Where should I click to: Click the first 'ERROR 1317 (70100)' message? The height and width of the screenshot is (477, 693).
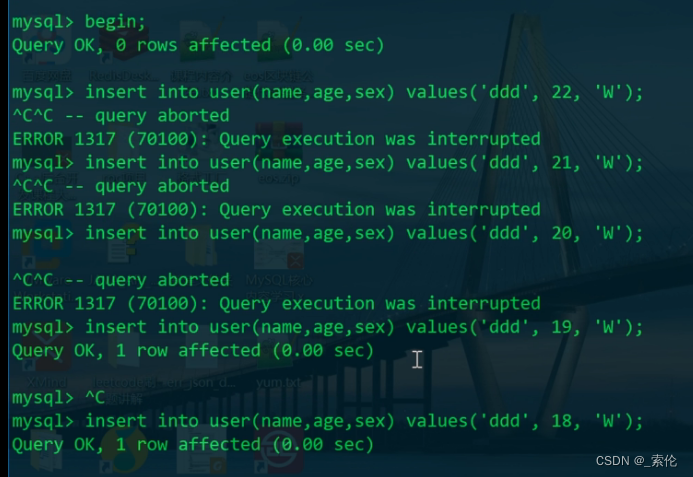coord(276,139)
